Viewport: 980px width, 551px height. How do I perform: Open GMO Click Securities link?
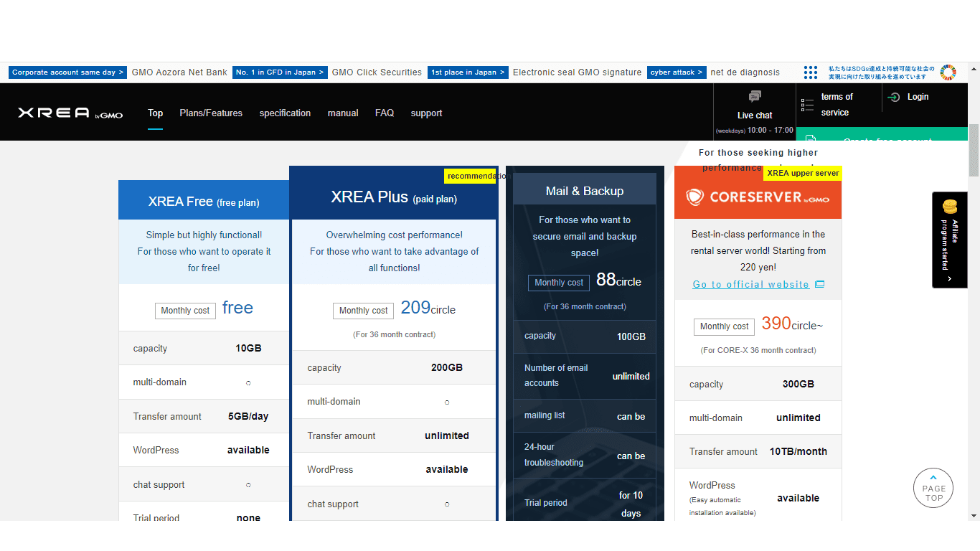pos(377,72)
